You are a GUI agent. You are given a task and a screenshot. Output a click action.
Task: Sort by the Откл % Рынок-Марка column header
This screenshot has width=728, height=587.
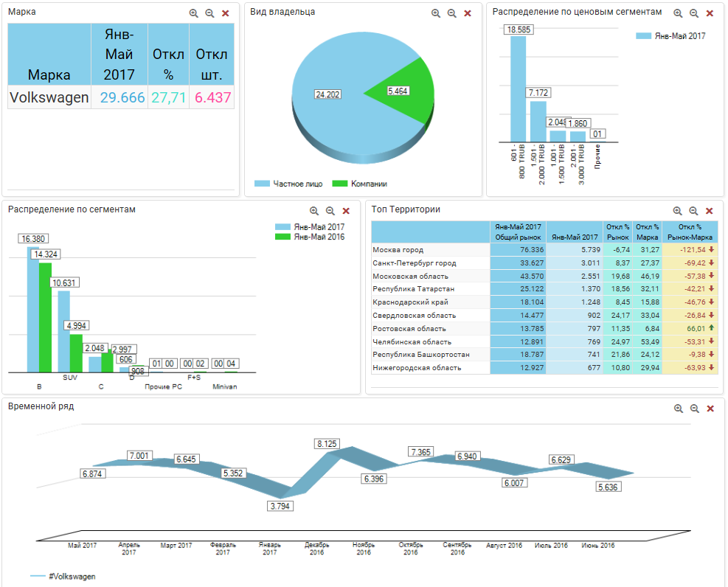click(x=690, y=232)
